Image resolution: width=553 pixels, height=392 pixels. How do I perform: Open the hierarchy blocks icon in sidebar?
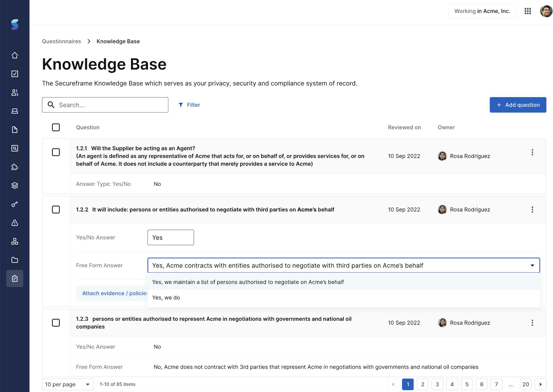15,241
